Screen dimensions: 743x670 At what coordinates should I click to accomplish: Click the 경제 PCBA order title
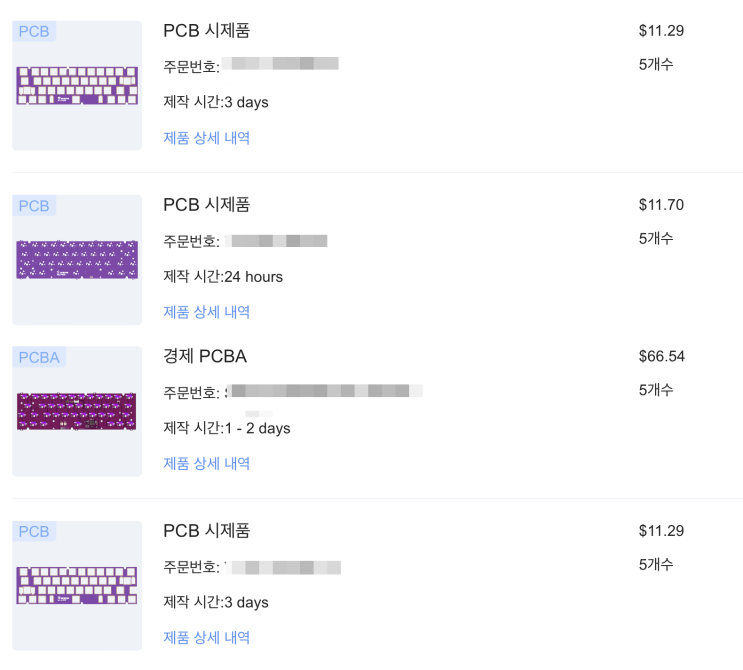pos(204,356)
